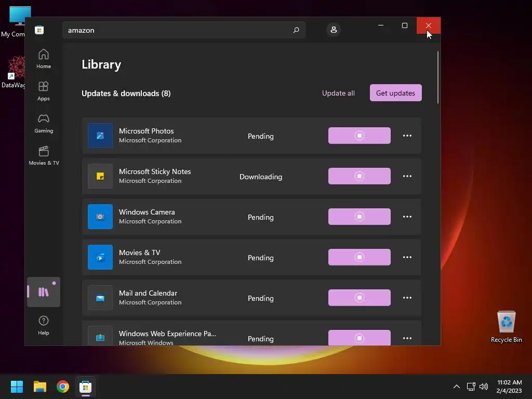
Task: Click the Microsoft Photos app icon
Action: point(100,136)
